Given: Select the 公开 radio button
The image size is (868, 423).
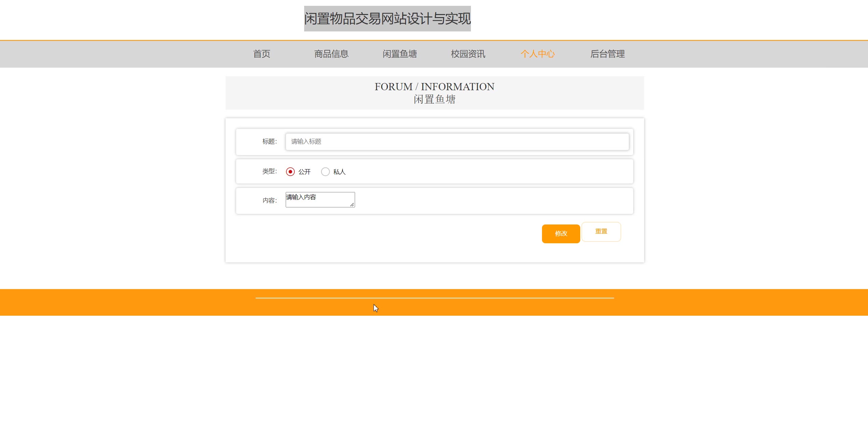Looking at the screenshot, I should point(290,172).
